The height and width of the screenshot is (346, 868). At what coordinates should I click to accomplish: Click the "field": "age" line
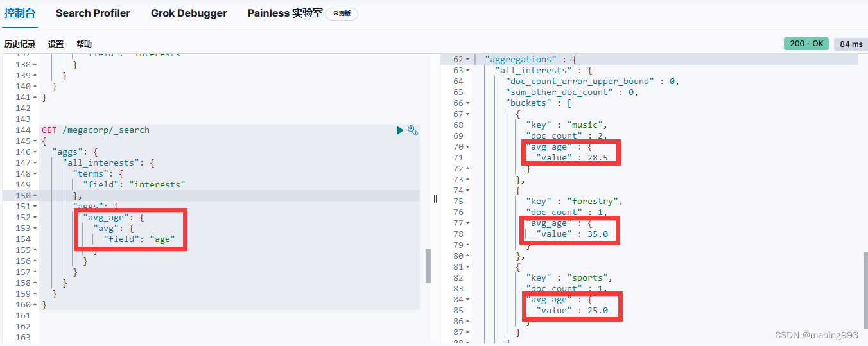139,239
